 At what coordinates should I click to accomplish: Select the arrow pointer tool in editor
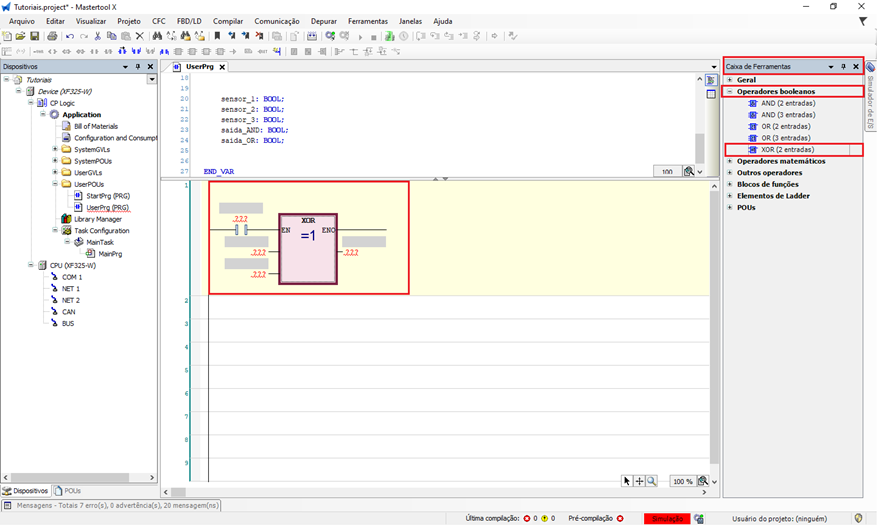click(627, 482)
